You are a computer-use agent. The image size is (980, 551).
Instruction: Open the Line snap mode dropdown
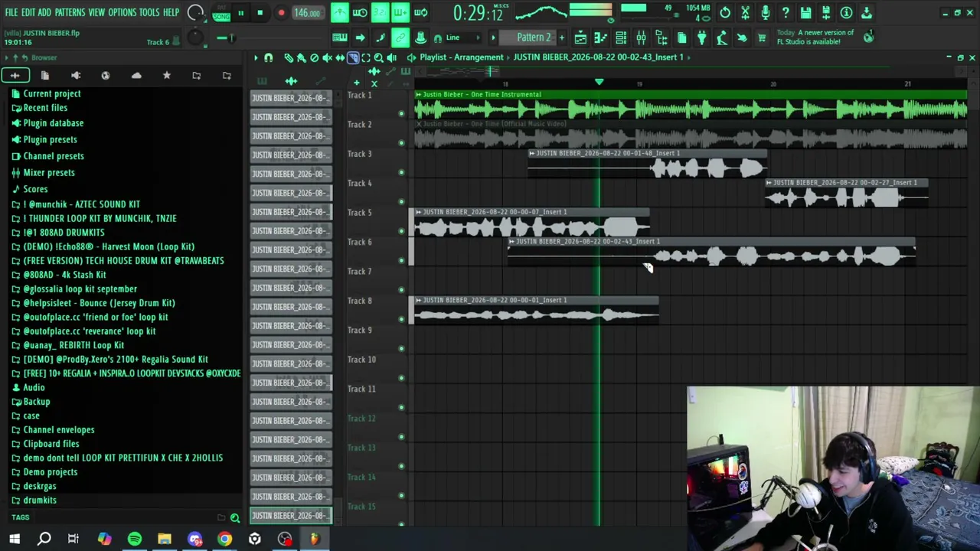[461, 37]
